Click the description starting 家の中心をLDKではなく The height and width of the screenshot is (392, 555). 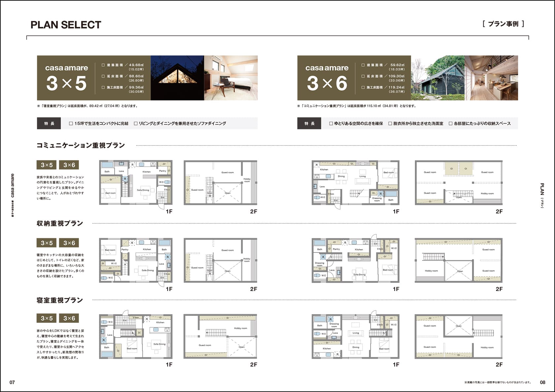click(60, 344)
